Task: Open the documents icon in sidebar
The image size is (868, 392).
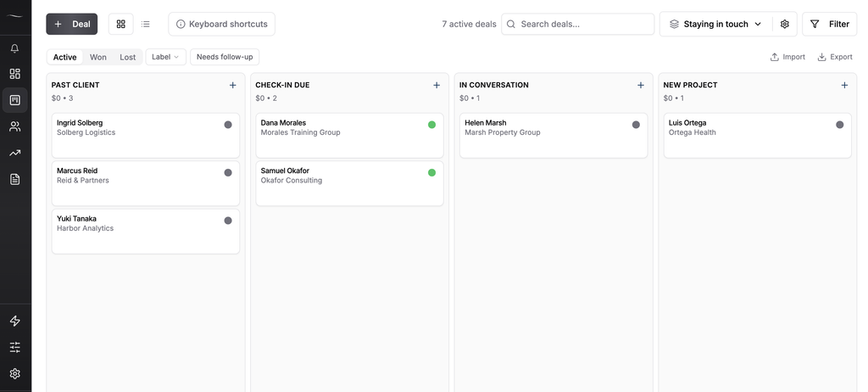Action: [x=15, y=179]
